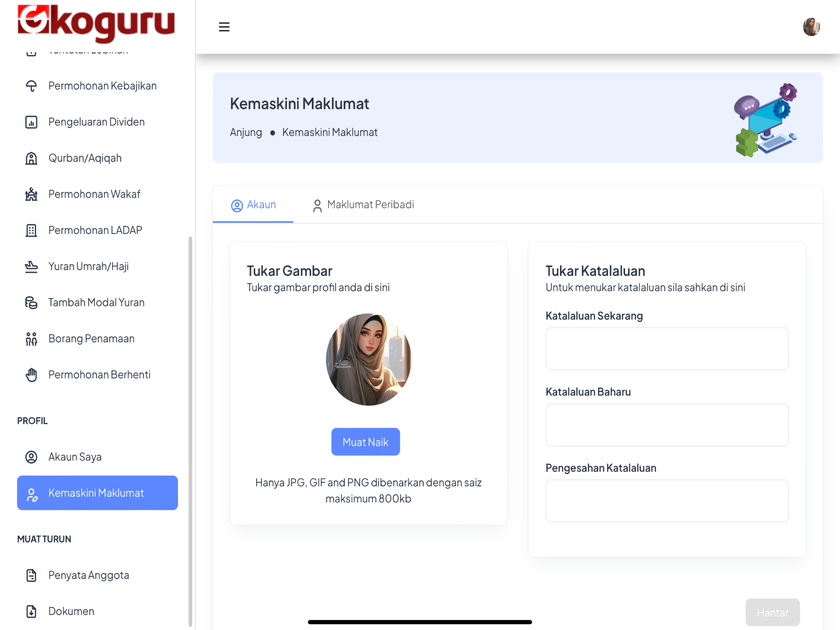The image size is (840, 630).
Task: Select Kemaskini Maklumat sidebar item
Action: (97, 493)
